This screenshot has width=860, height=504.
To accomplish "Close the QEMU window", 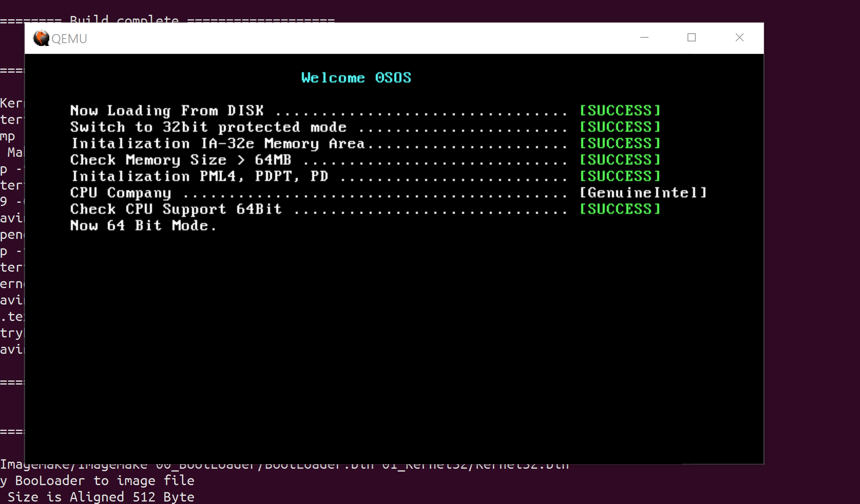I will click(740, 38).
